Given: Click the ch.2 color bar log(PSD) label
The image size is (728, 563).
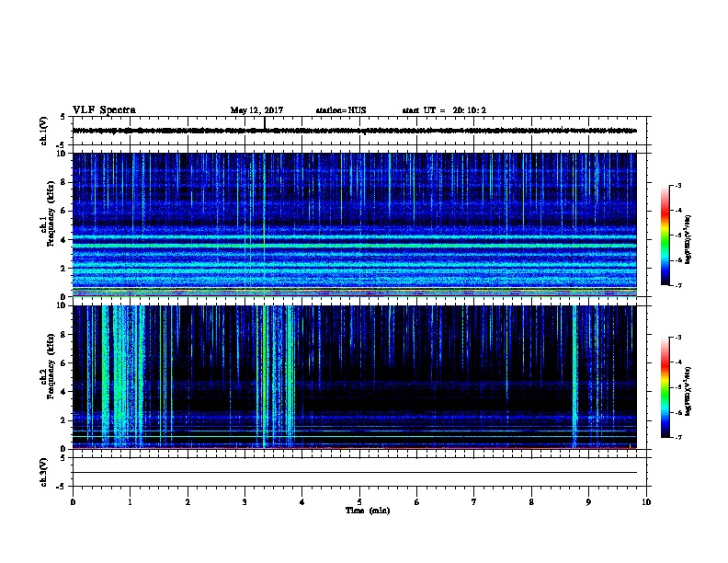Looking at the screenshot, I should pyautogui.click(x=688, y=392).
